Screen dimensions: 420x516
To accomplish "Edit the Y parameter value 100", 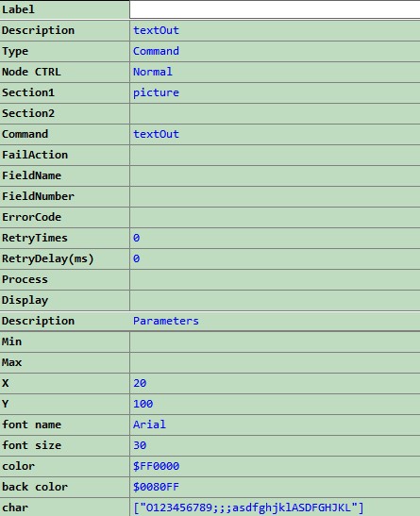I will [275, 404].
